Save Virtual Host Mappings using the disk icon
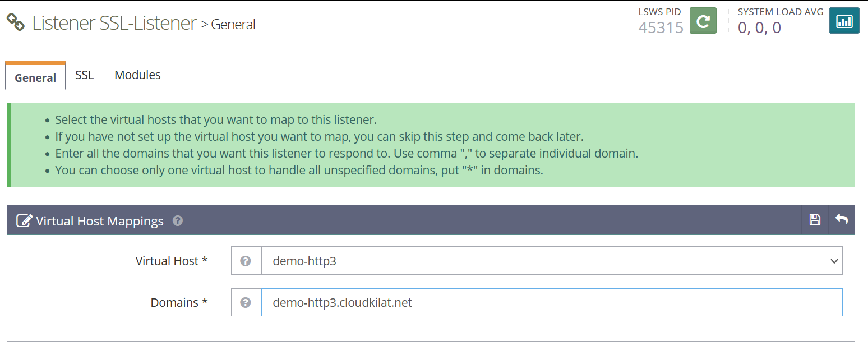Viewport: 868px width, 350px height. pos(814,220)
